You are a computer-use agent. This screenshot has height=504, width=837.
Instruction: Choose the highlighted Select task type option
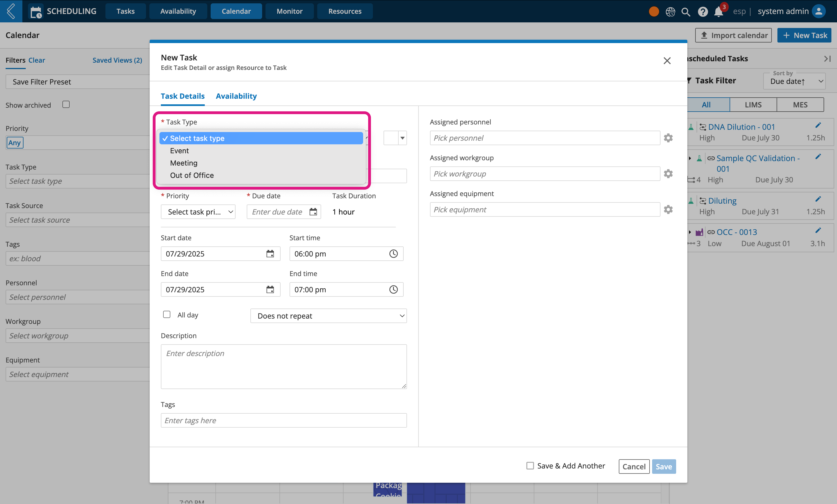tap(261, 138)
